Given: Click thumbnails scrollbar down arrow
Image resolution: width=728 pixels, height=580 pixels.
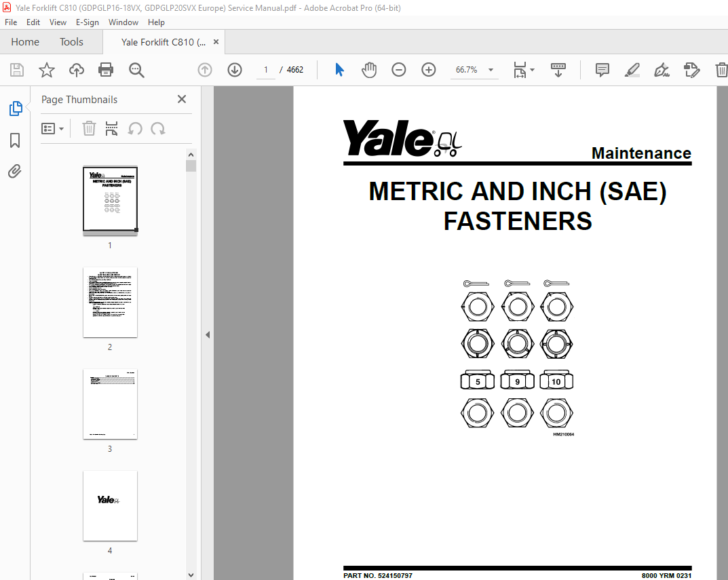Looking at the screenshot, I should point(191,575).
